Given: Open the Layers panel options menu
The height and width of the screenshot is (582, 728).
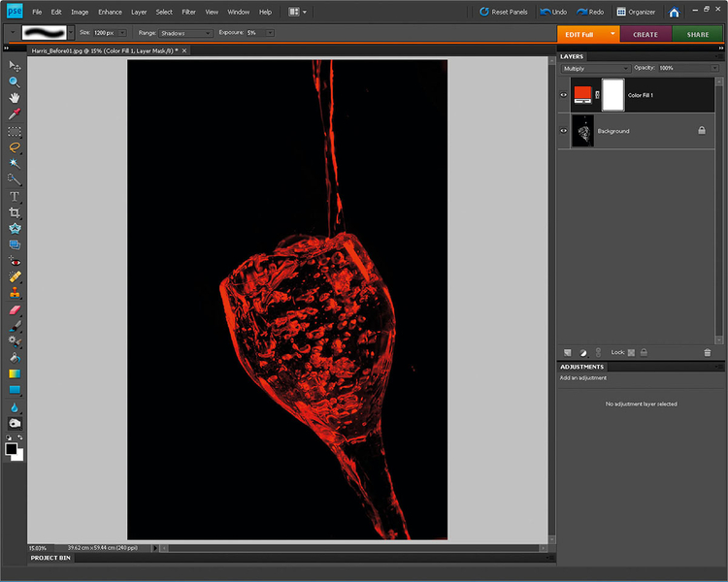Looking at the screenshot, I should [718, 56].
